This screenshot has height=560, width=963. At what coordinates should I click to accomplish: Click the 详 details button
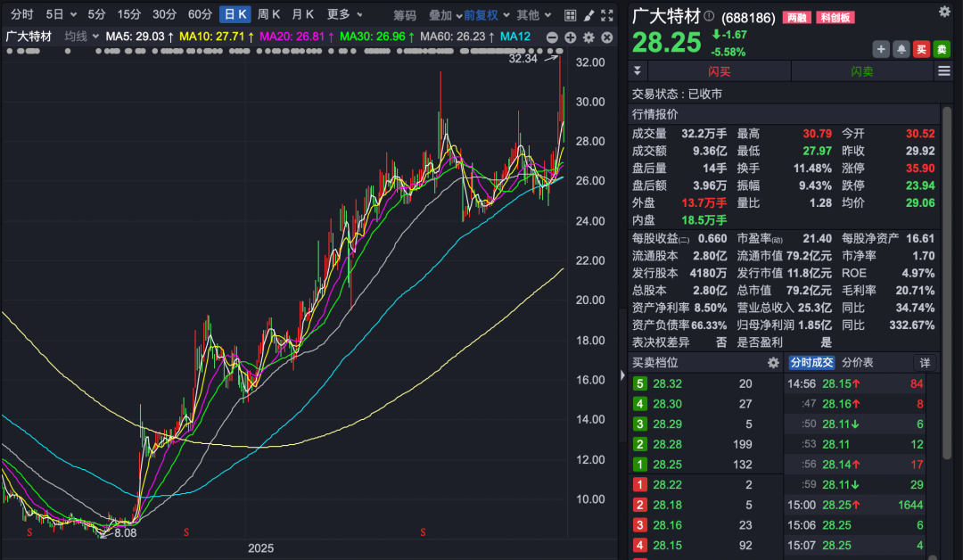tap(925, 363)
